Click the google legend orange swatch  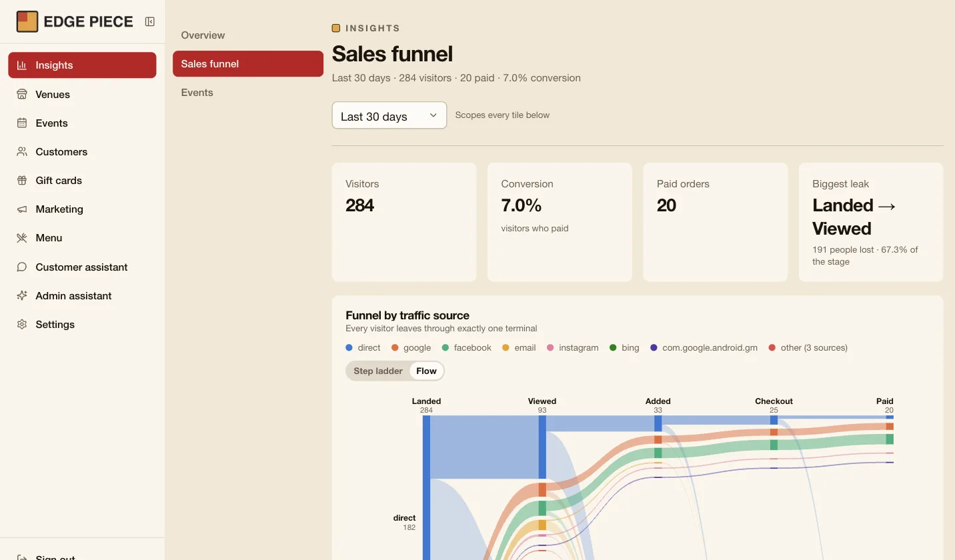[x=395, y=347]
